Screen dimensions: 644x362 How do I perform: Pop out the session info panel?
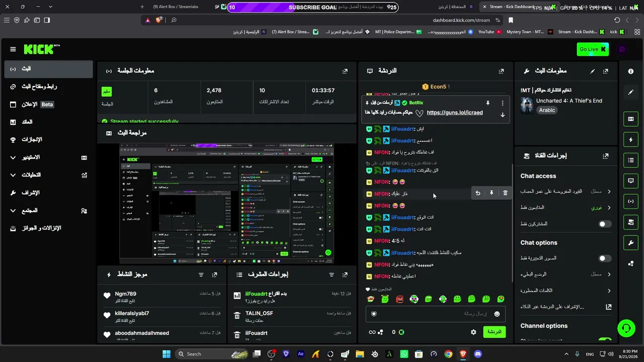pos(345,71)
